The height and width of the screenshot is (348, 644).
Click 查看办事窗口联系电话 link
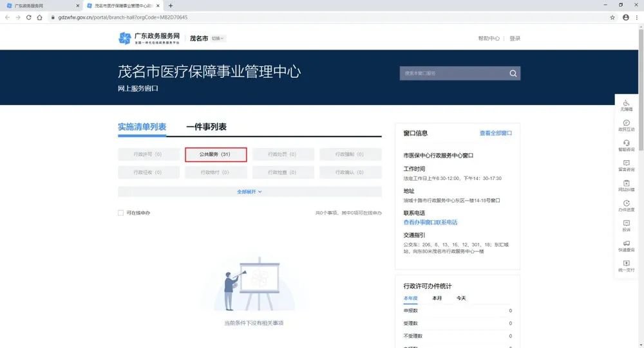430,222
